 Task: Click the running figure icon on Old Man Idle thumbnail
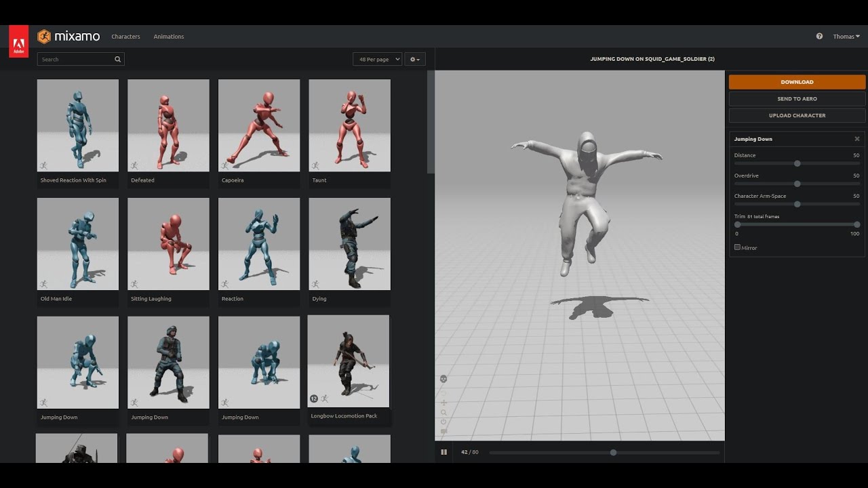(43, 284)
